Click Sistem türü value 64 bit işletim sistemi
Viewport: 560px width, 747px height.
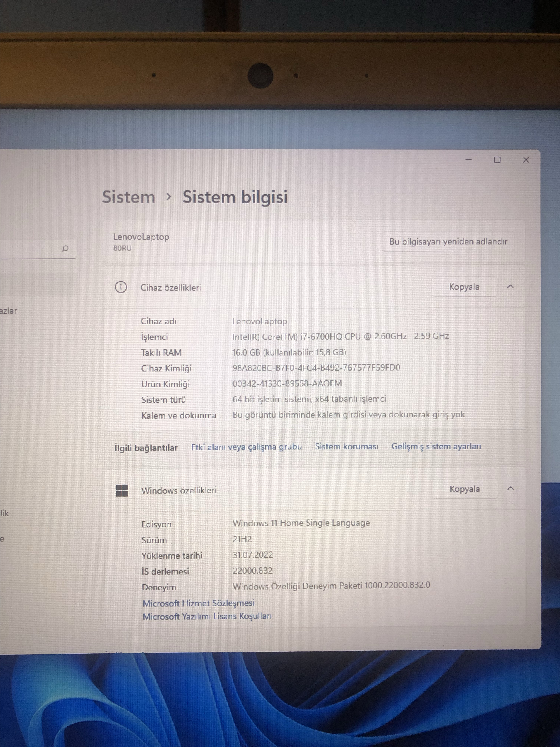309,399
